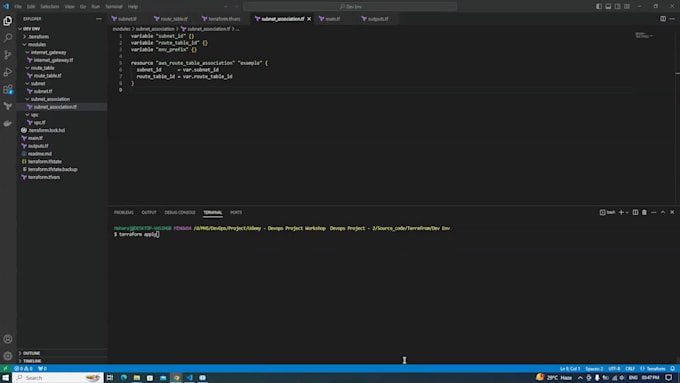Screen dimensions: 680x383
Task: Open the Manage gear icon
Action: 8,356
